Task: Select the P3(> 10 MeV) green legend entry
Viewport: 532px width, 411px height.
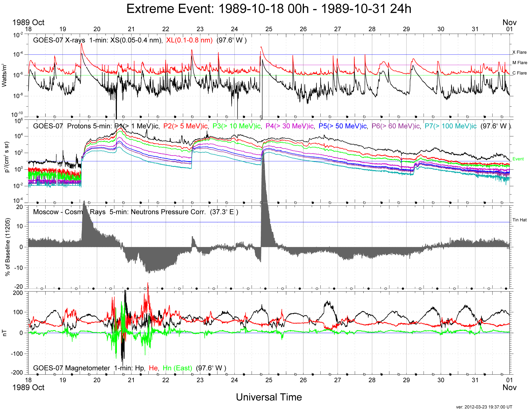Action: (236, 126)
